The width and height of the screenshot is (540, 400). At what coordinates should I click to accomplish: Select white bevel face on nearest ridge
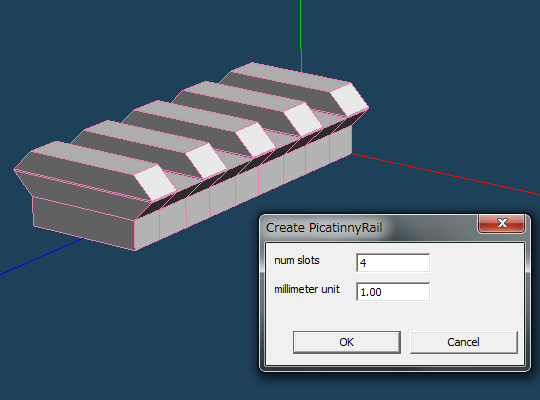point(155,183)
